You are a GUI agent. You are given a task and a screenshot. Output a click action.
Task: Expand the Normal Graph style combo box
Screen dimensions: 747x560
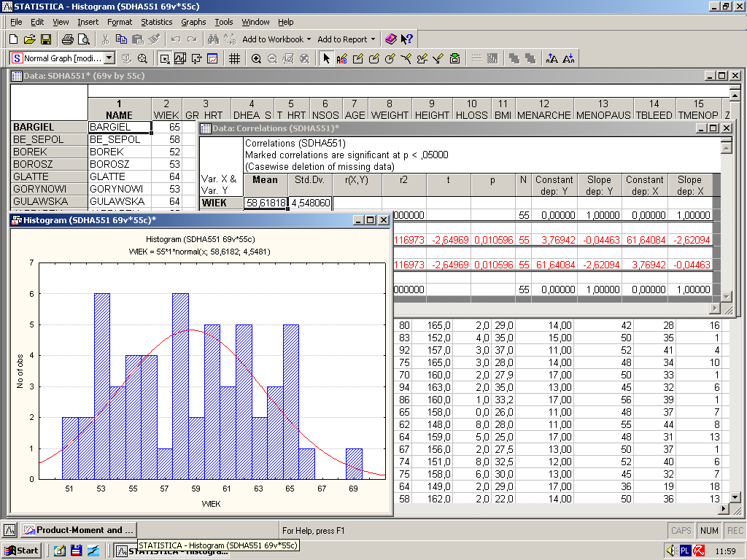(109, 58)
